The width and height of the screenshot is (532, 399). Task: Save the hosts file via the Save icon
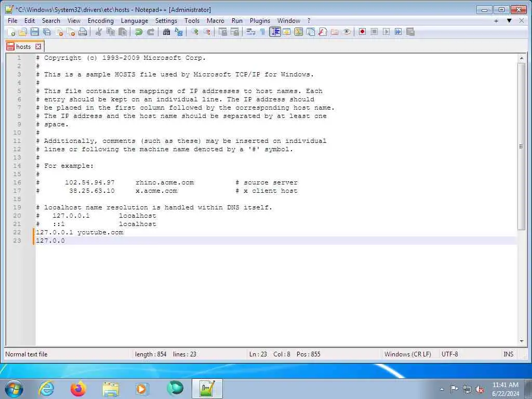35,32
